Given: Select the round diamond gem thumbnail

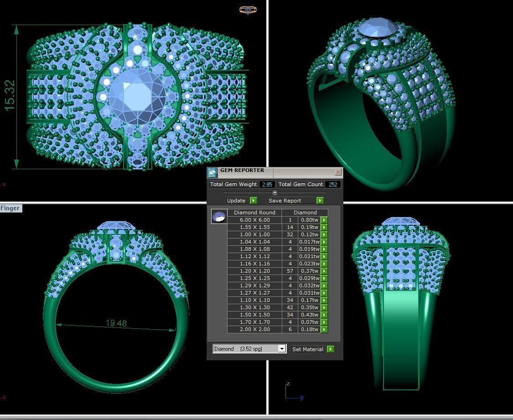Looking at the screenshot, I should pyautogui.click(x=219, y=216).
